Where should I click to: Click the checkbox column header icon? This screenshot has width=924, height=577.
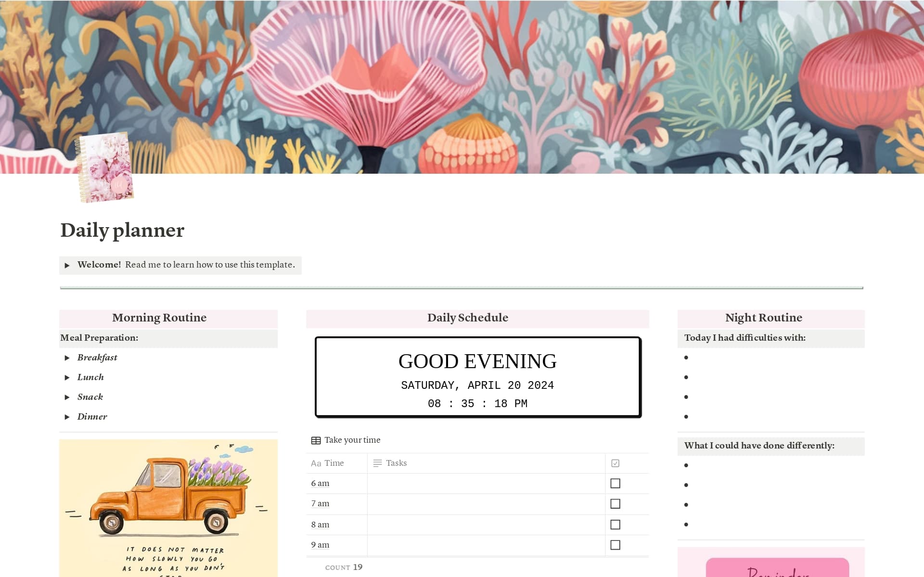point(615,463)
